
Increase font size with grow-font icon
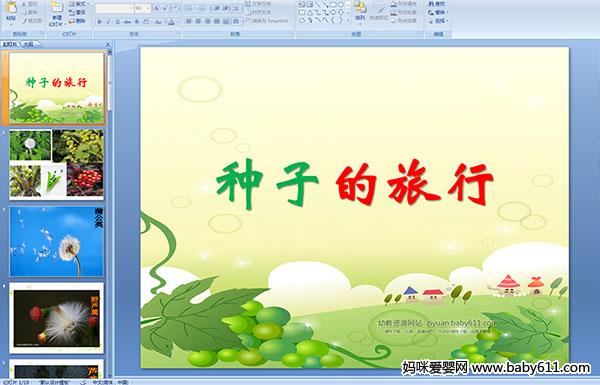pyautogui.click(x=156, y=8)
